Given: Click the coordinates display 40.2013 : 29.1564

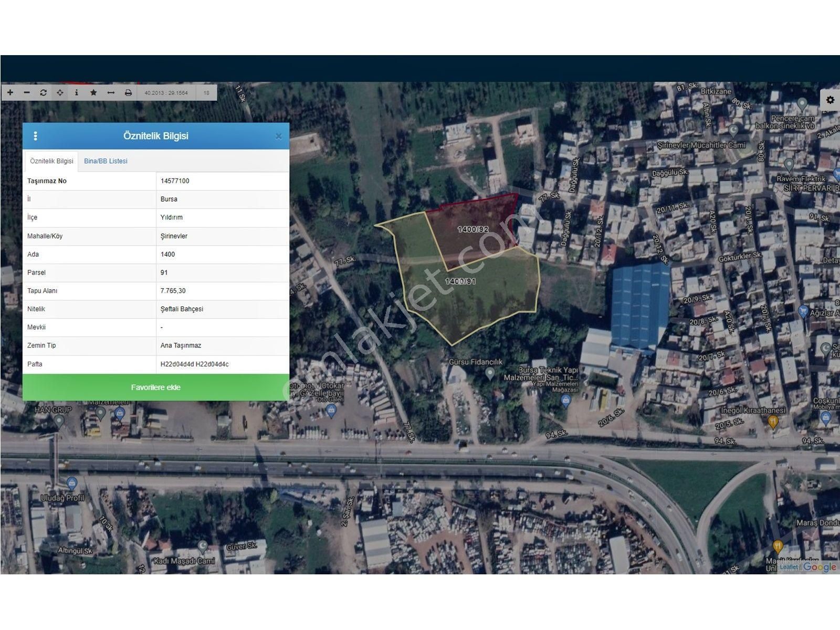Looking at the screenshot, I should click(166, 93).
